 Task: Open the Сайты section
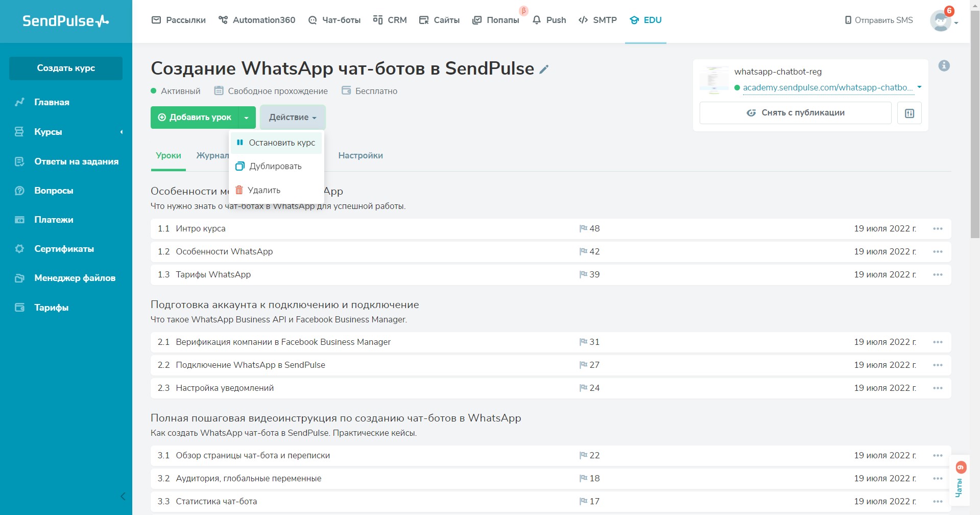click(x=439, y=20)
